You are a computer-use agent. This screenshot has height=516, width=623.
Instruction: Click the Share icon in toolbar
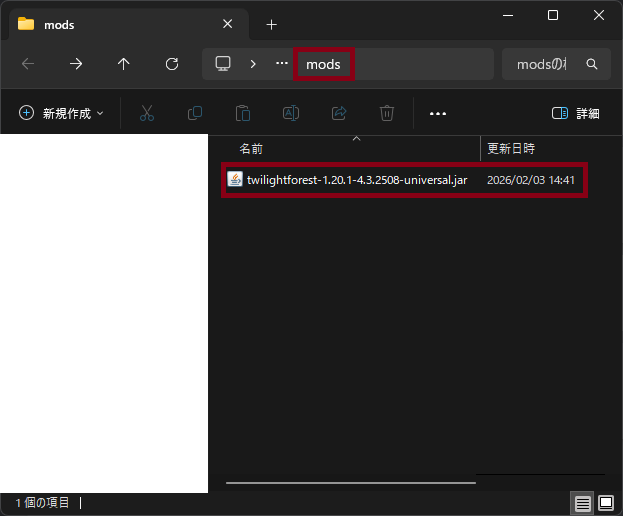click(338, 114)
